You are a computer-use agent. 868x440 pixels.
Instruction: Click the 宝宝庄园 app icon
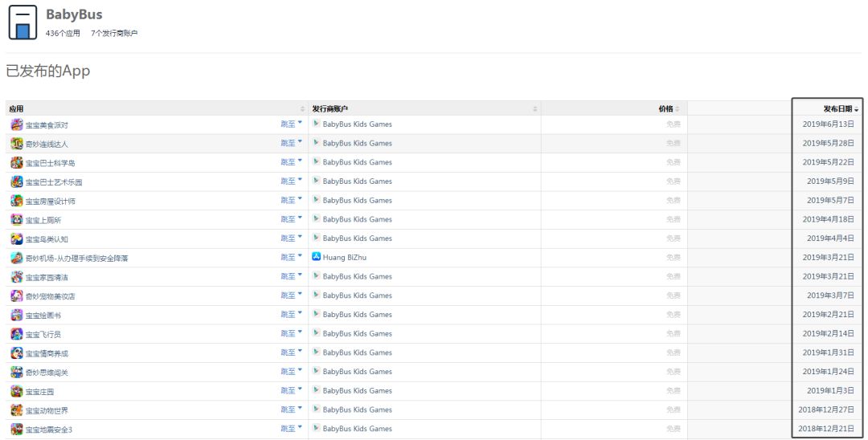tap(17, 391)
